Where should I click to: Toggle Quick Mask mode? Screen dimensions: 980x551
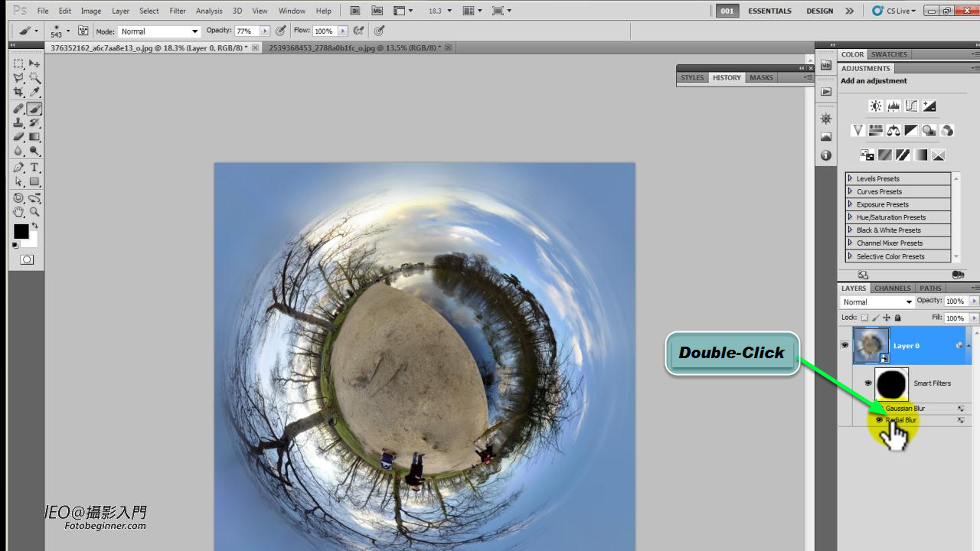27,260
